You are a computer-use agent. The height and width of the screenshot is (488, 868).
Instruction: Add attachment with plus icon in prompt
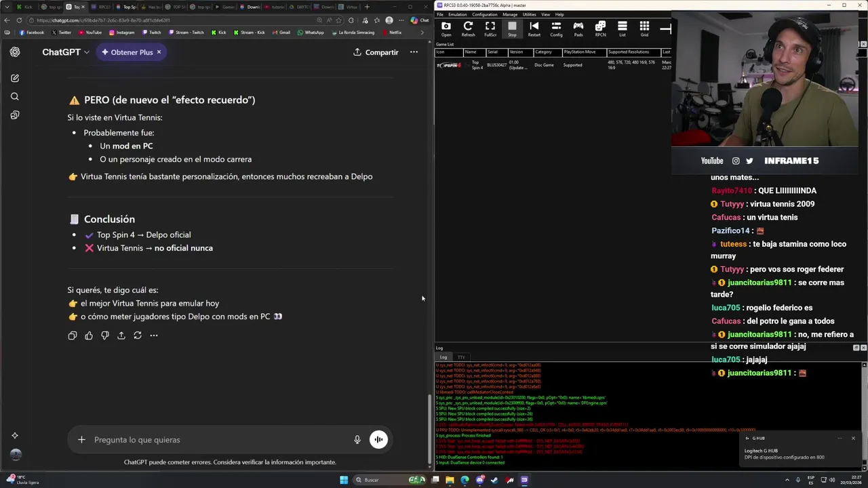tap(81, 440)
